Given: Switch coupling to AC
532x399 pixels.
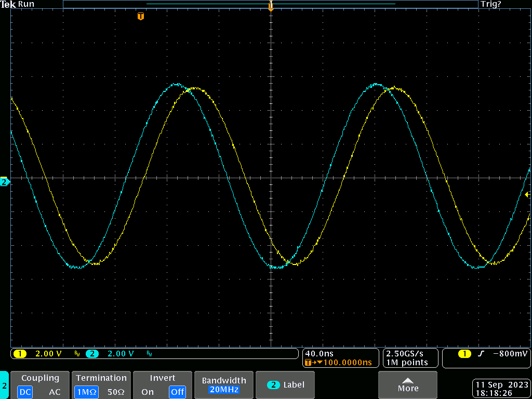Looking at the screenshot, I should [55, 392].
